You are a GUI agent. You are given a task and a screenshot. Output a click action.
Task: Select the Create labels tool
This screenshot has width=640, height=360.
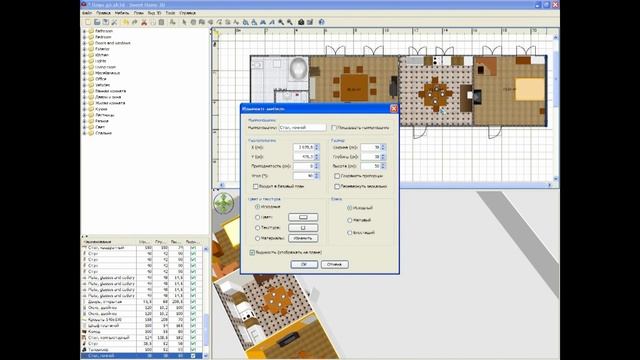(x=236, y=22)
